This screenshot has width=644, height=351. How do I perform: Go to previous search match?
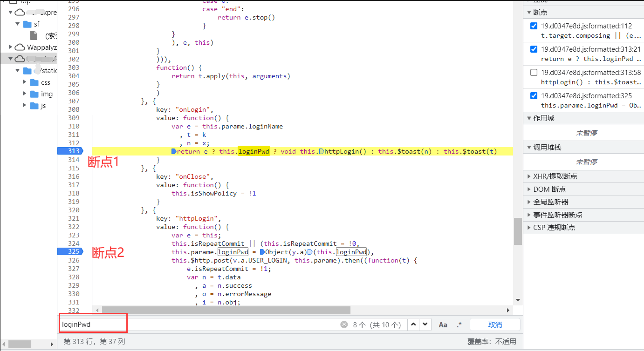tap(413, 324)
